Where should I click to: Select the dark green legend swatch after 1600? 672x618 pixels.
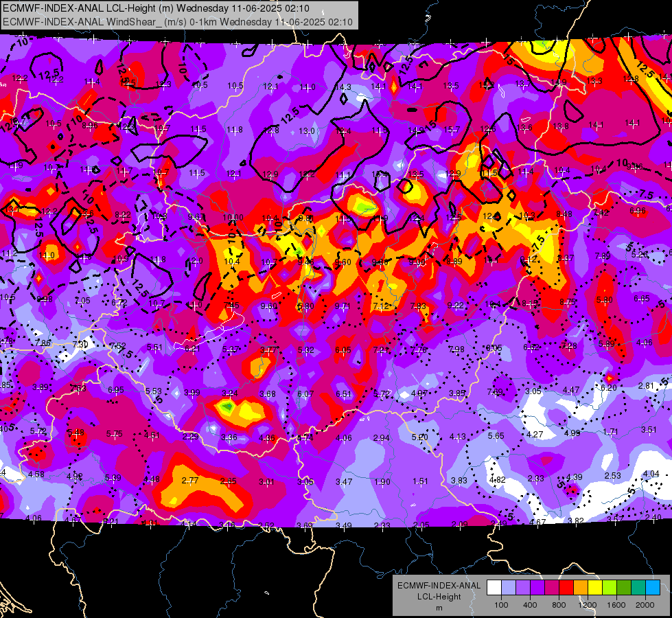pos(623,588)
